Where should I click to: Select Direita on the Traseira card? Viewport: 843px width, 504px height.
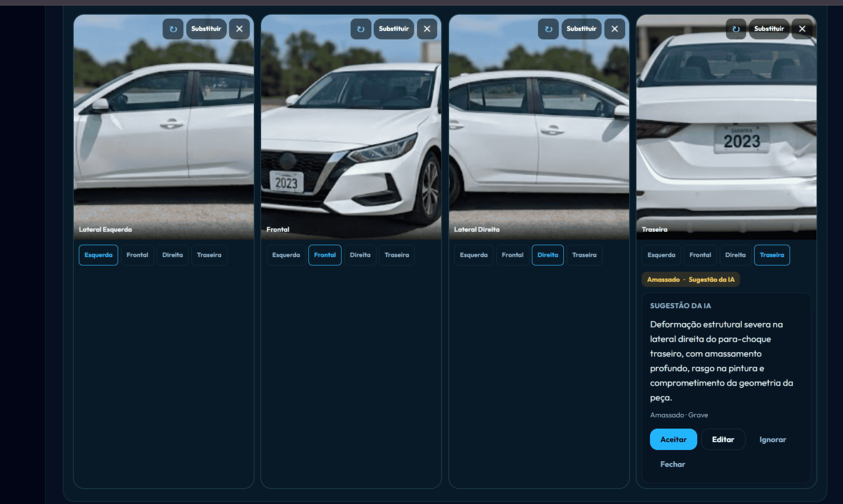click(736, 255)
